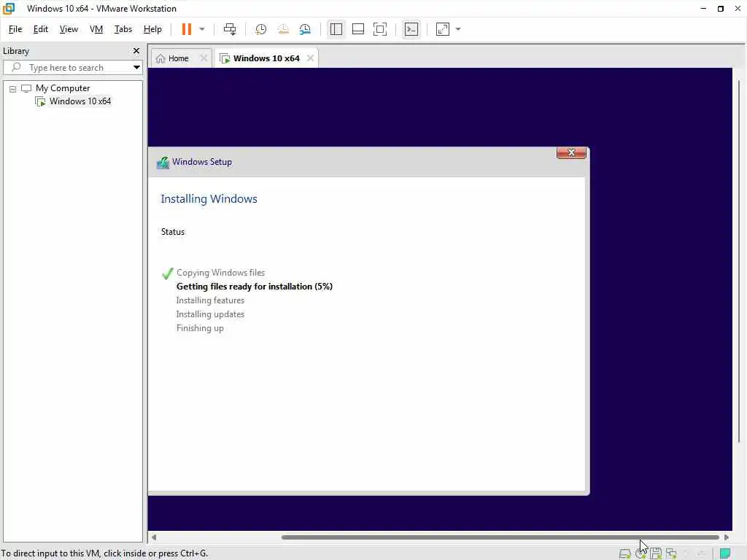Close the Library panel

(x=136, y=50)
